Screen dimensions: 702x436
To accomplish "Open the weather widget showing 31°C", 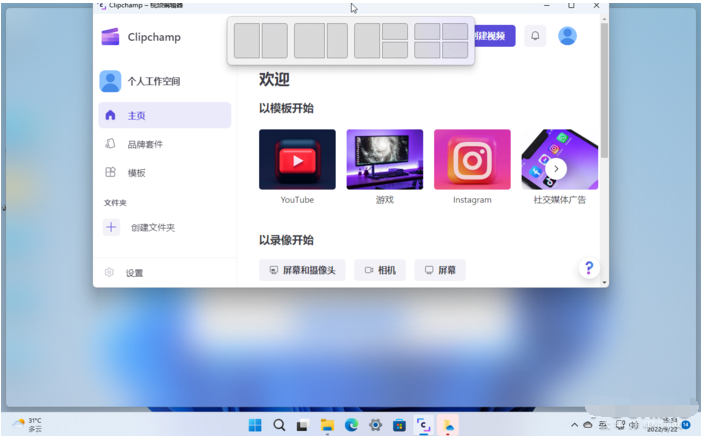I will 28,424.
